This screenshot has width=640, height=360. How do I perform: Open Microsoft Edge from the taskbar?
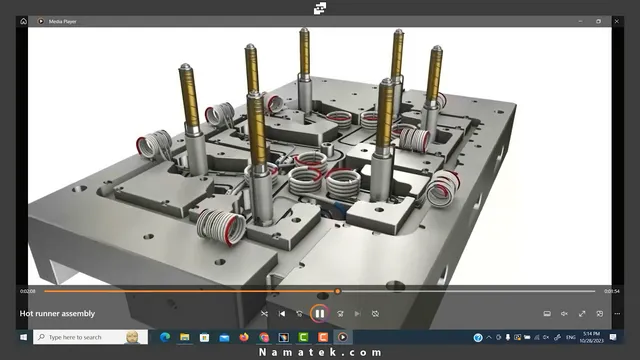165,337
